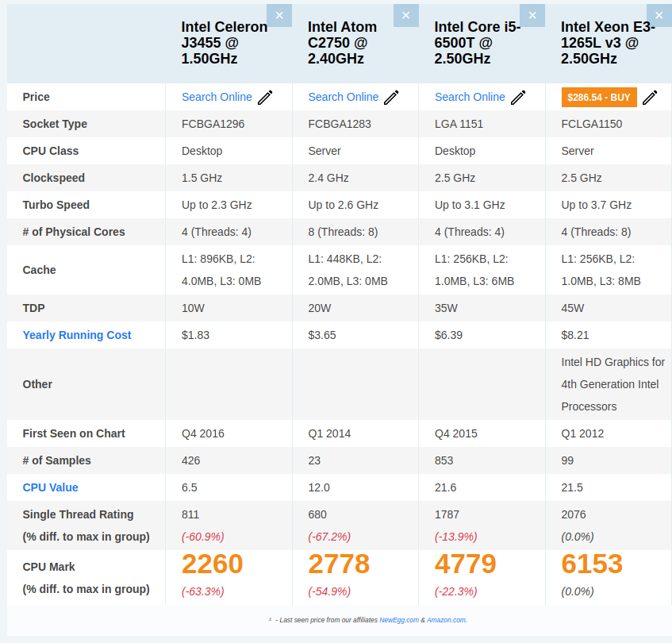Viewport: 672px width, 643px height.
Task: Search Online price for Core i5-6500T
Action: [470, 98]
